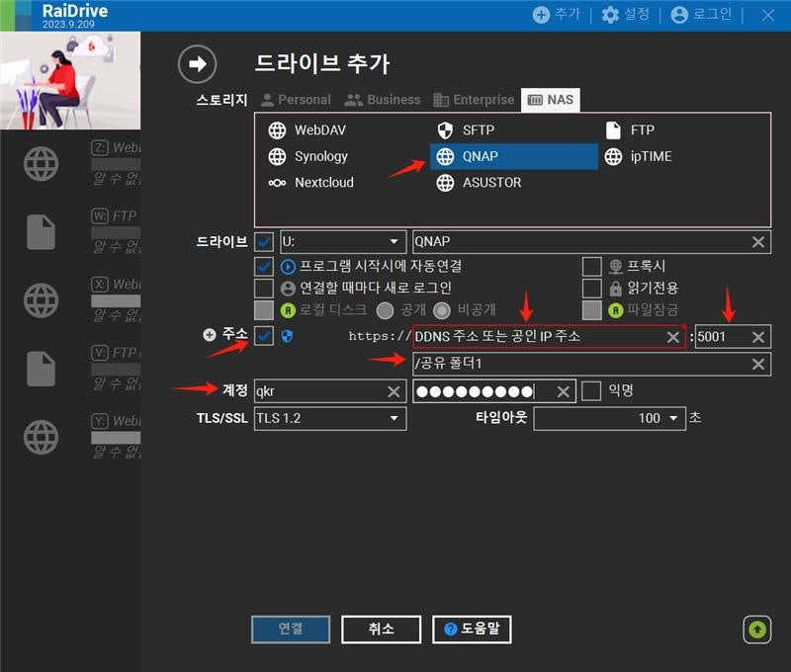Open the 타임아웃 100 dropdown

click(609, 418)
